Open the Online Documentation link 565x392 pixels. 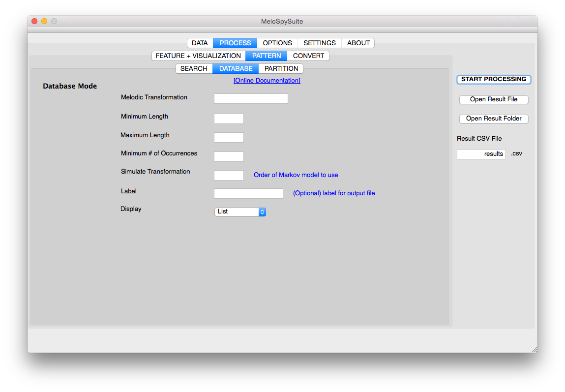(x=267, y=80)
